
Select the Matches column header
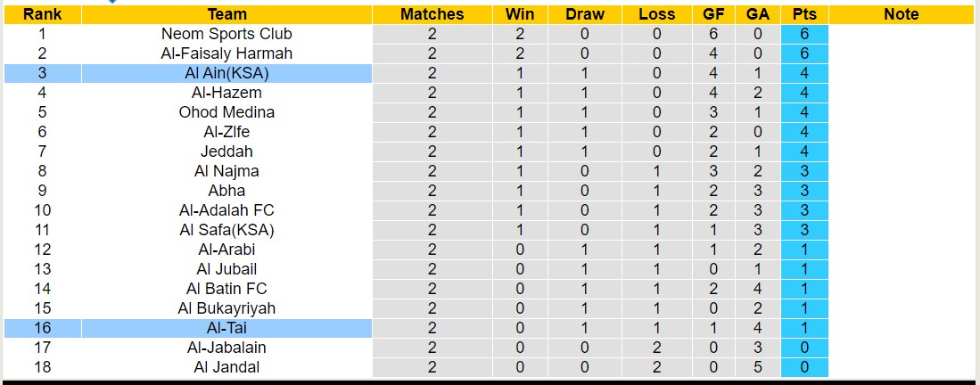click(432, 14)
